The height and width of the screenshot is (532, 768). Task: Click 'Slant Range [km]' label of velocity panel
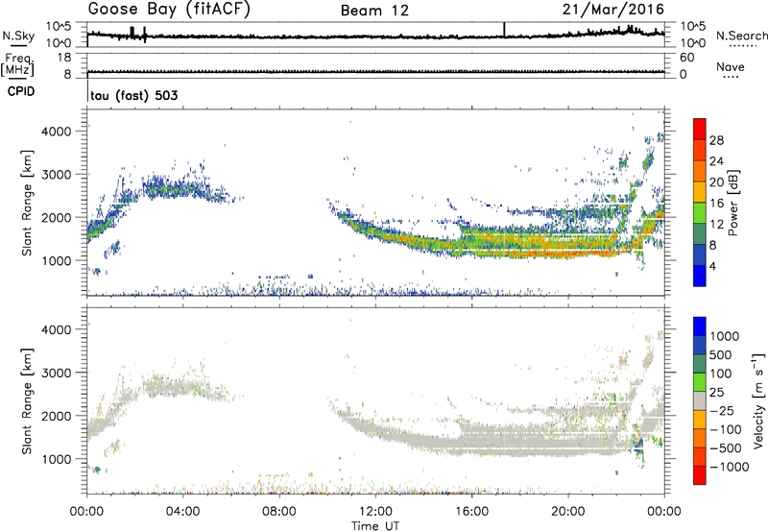27,400
